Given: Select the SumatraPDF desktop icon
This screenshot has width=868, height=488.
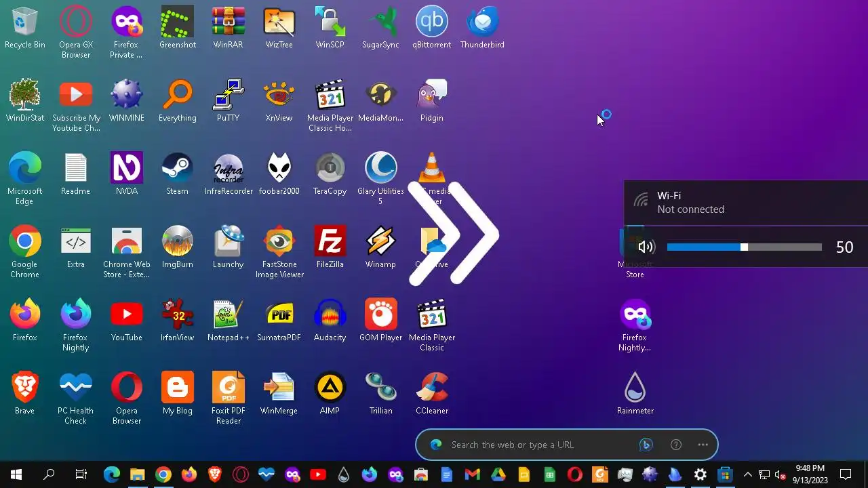Looking at the screenshot, I should (x=279, y=321).
